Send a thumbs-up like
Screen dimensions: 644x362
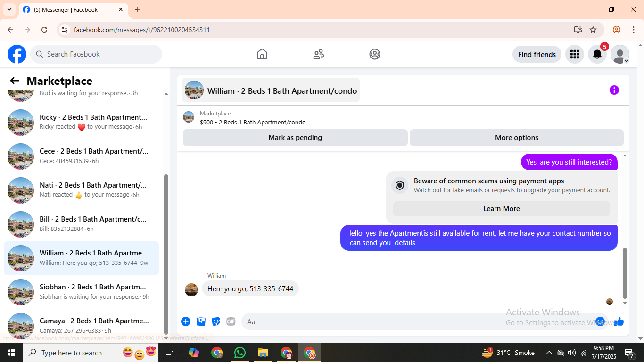coord(619,321)
